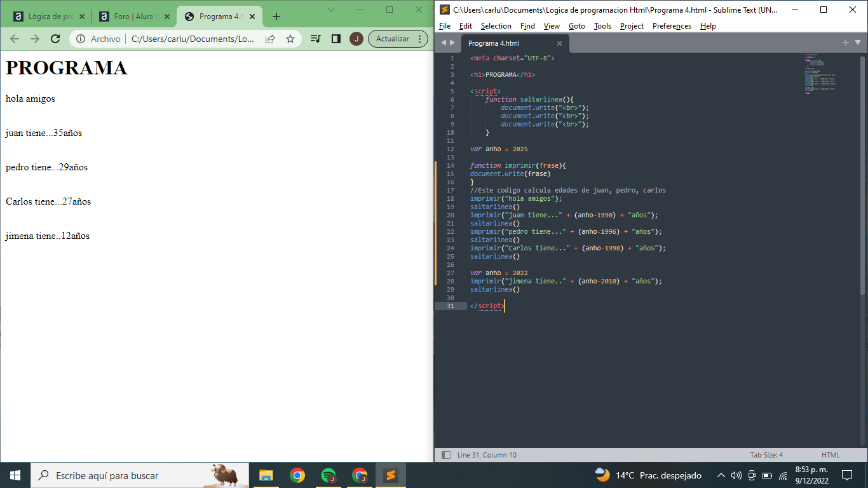Show hidden tray icons chevron
868x488 pixels.
[721, 475]
